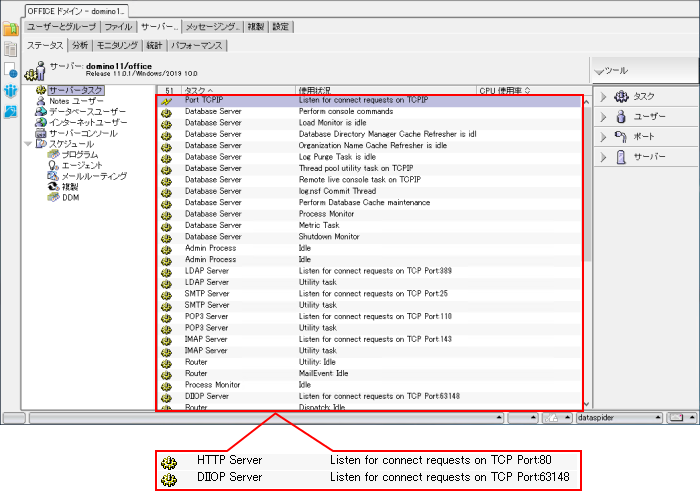Click the Notes ユーザー icon in tree
The width and height of the screenshot is (700, 491).
[x=40, y=101]
